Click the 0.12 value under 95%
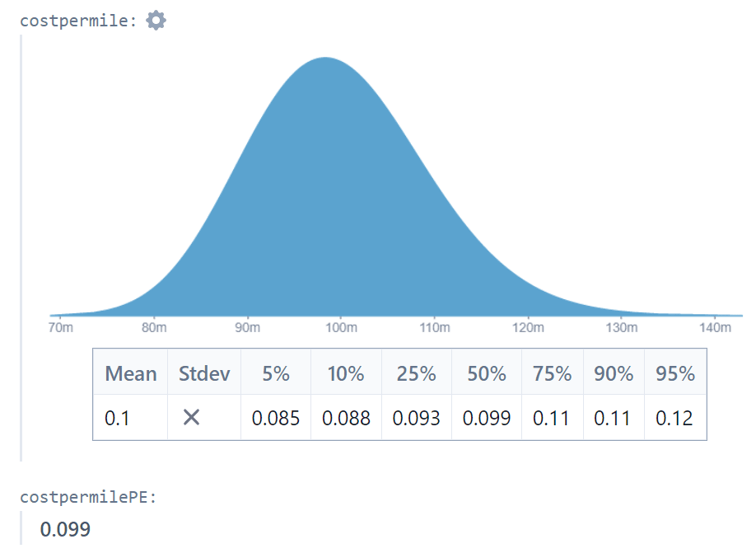The width and height of the screenshot is (756, 553). 674,418
